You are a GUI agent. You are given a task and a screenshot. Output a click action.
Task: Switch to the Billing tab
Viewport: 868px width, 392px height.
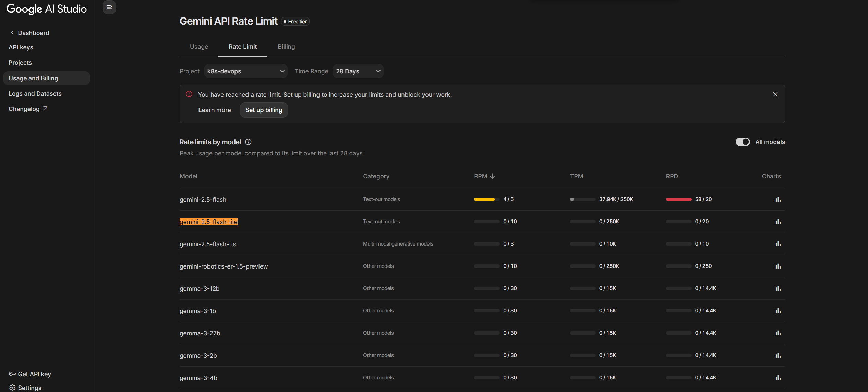[x=286, y=47]
